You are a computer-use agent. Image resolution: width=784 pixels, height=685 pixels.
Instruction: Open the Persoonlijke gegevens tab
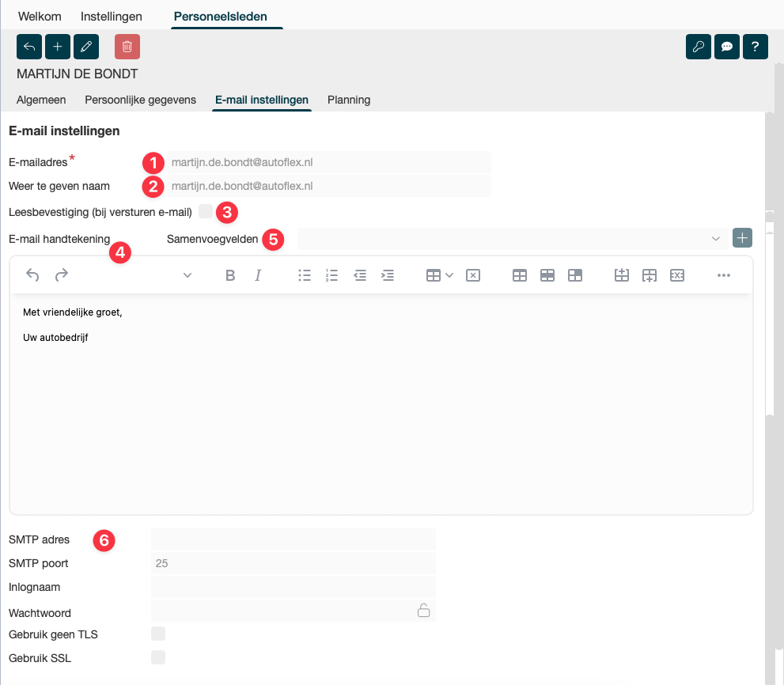click(x=140, y=100)
